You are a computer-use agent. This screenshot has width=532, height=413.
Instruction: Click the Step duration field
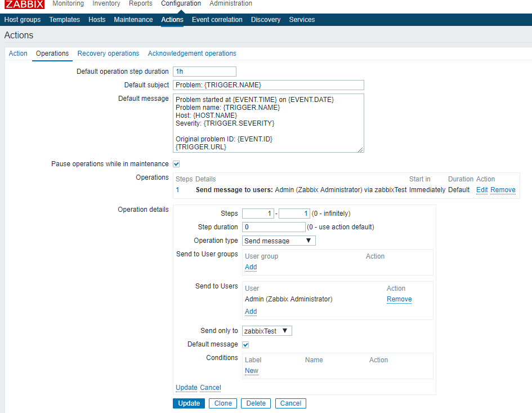274,227
